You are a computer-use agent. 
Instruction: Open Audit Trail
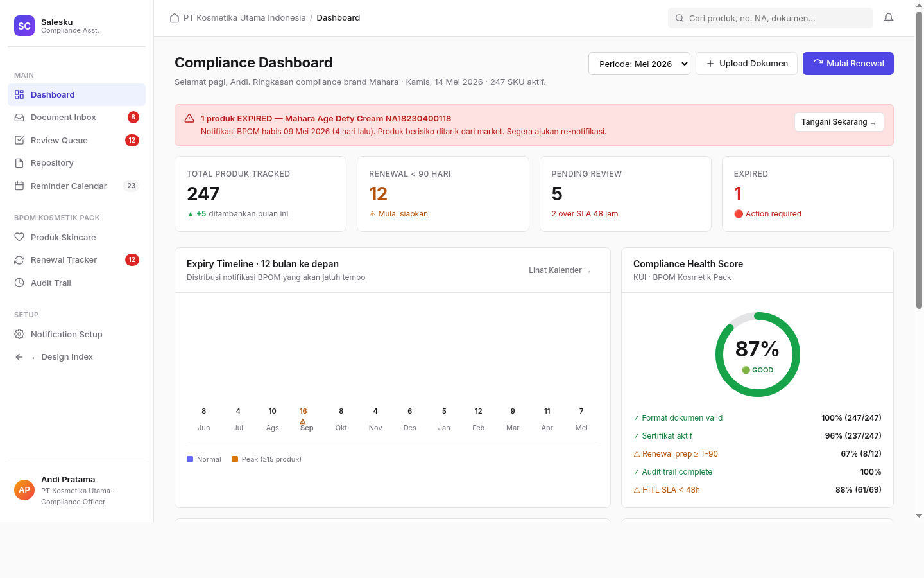point(76,283)
